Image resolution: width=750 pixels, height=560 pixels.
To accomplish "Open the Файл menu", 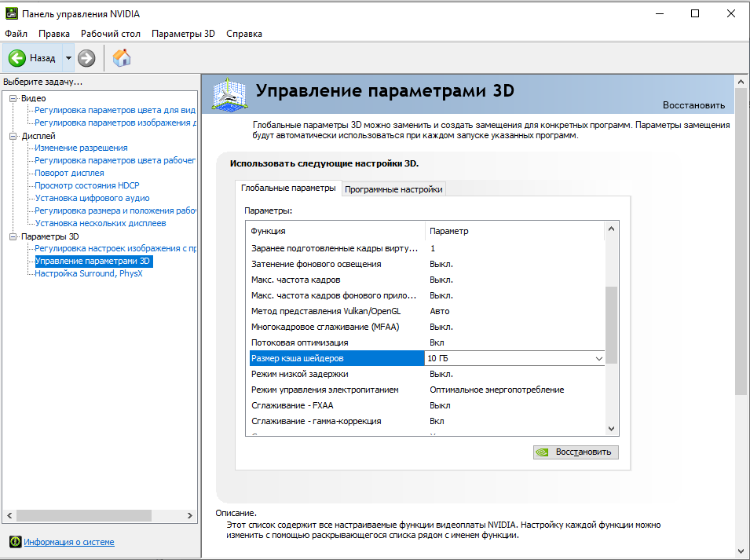I will click(x=16, y=34).
